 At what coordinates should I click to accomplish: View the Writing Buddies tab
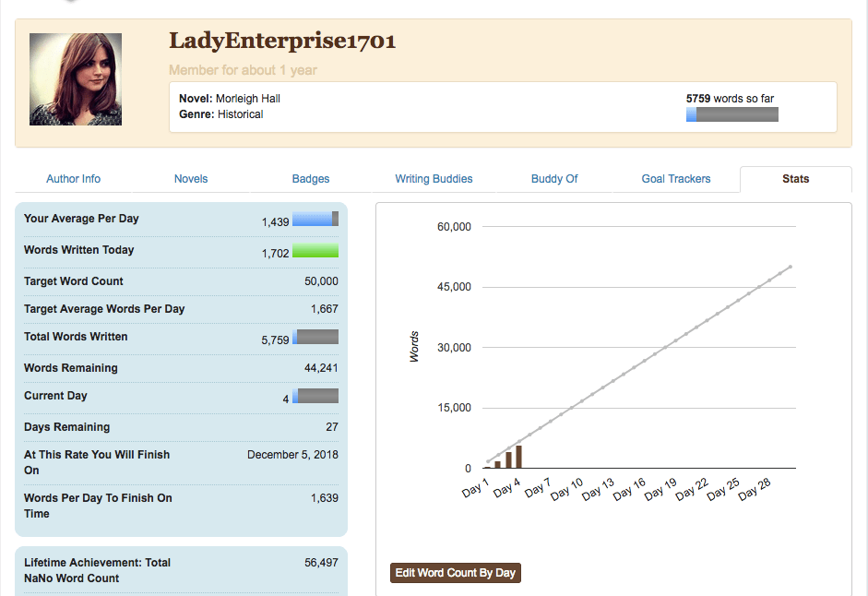pos(434,179)
